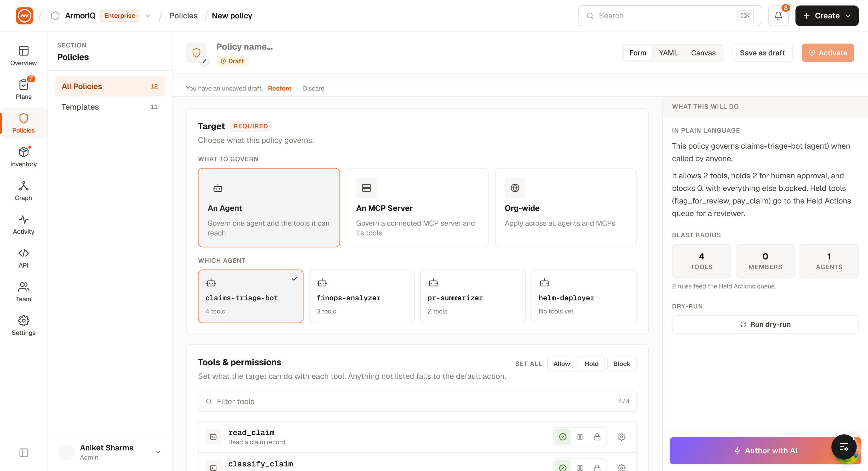The height and width of the screenshot is (471, 868).
Task: Set read_claim to Allow
Action: [x=563, y=437]
